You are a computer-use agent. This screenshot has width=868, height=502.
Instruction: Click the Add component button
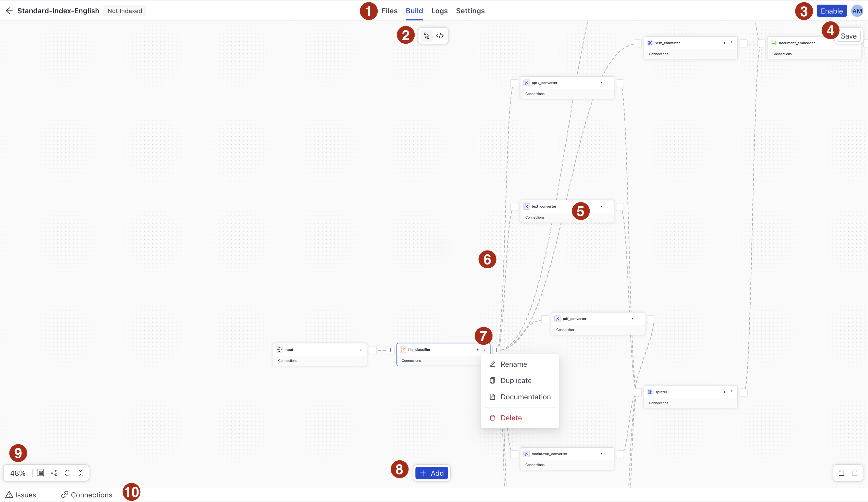[432, 473]
